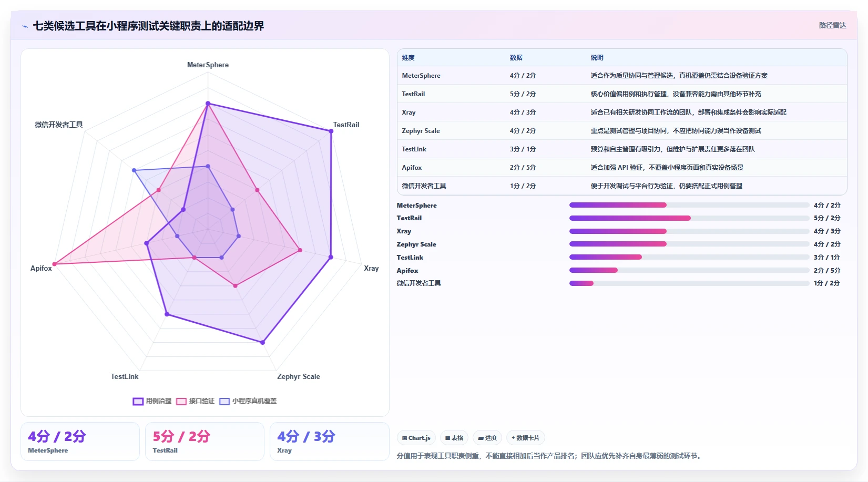This screenshot has width=868, height=482.
Task: Click the Apifox radar axis label
Action: [x=41, y=269]
